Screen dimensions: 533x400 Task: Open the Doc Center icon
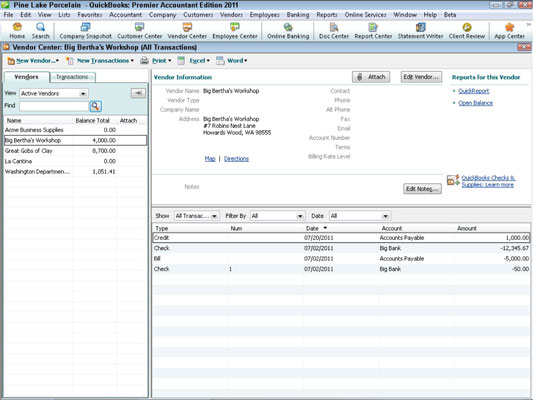[x=334, y=31]
